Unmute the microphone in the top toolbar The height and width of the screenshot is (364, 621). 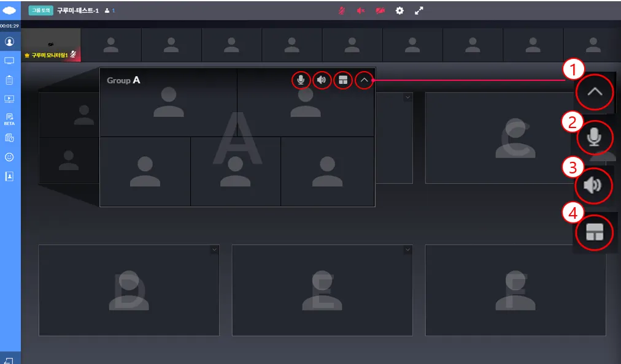click(341, 10)
